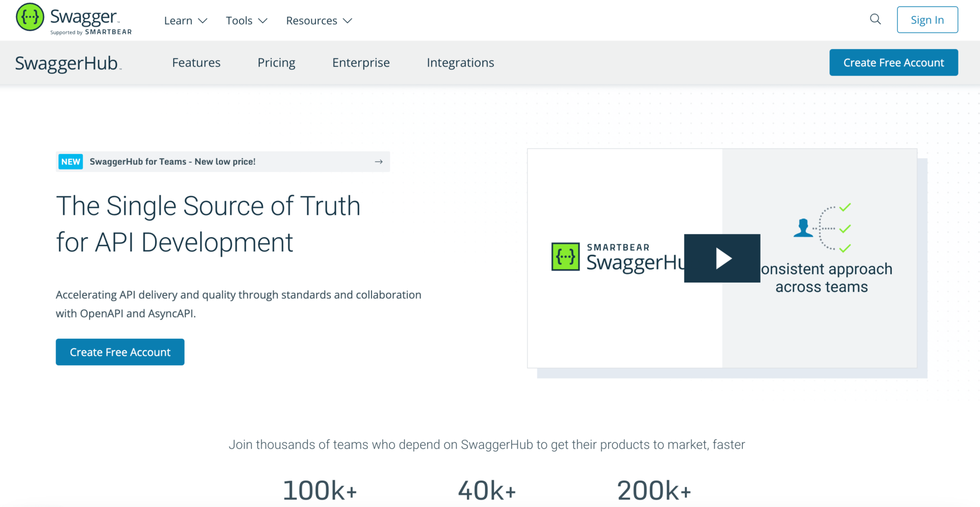Click the NEW badge label
Screen dimensions: 980x507
click(x=70, y=162)
